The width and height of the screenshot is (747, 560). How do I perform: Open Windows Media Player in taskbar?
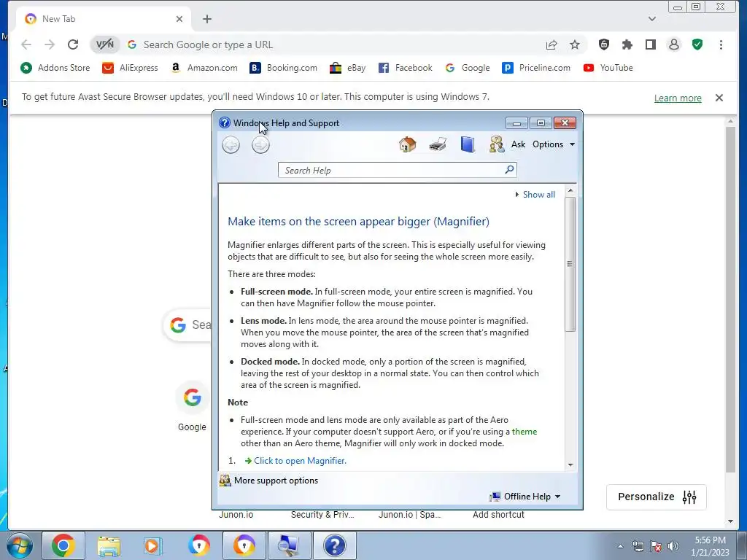[x=153, y=545]
